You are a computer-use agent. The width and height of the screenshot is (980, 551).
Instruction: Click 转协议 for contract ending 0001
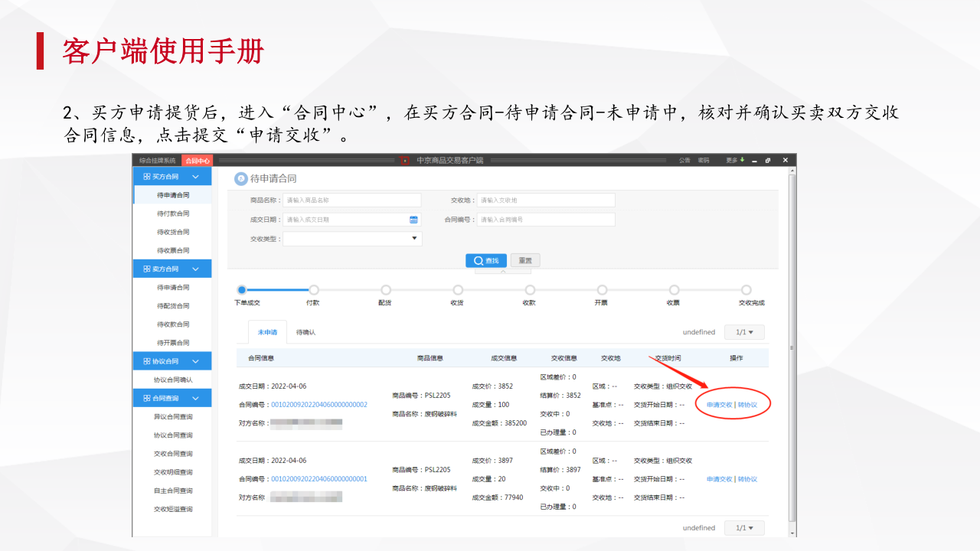[747, 479]
